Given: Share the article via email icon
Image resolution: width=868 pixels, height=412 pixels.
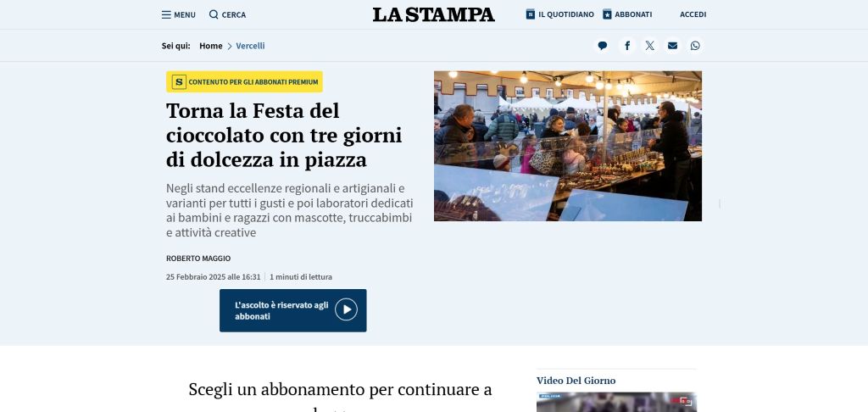Looking at the screenshot, I should pos(672,46).
